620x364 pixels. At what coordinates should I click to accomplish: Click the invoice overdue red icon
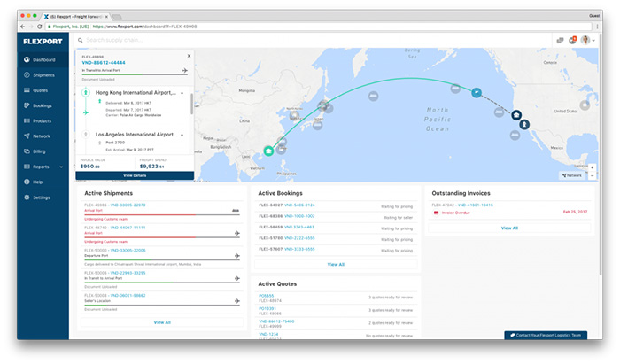[x=436, y=213]
